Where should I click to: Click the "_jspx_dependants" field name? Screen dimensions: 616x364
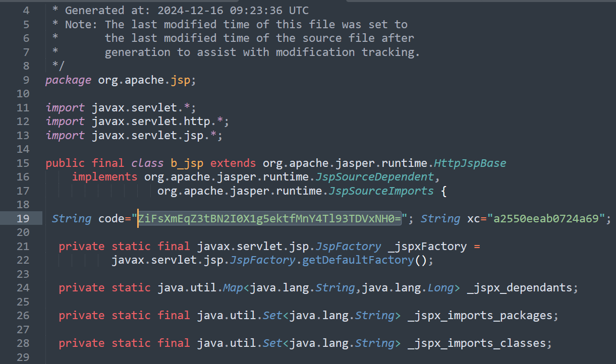tap(520, 287)
